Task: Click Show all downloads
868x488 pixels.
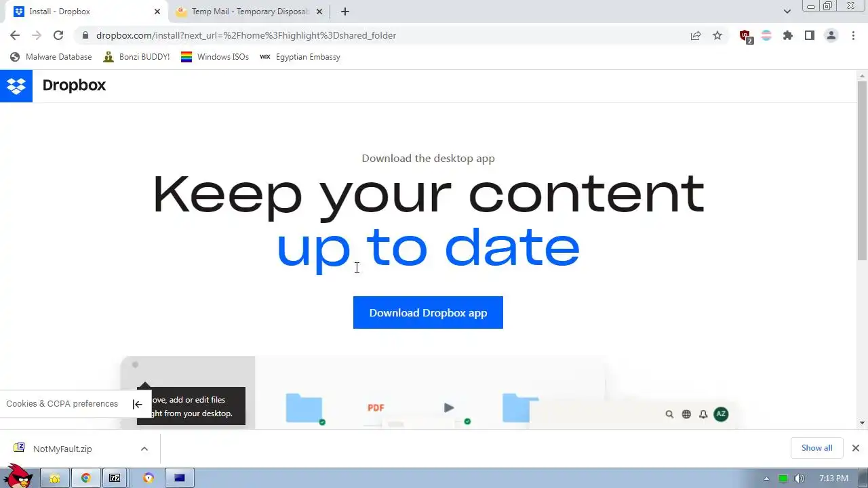Action: [x=816, y=448]
